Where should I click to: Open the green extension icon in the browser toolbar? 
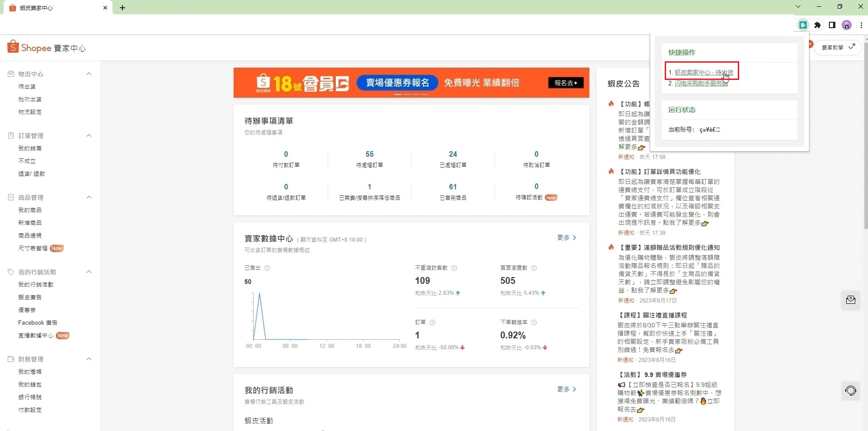point(803,25)
